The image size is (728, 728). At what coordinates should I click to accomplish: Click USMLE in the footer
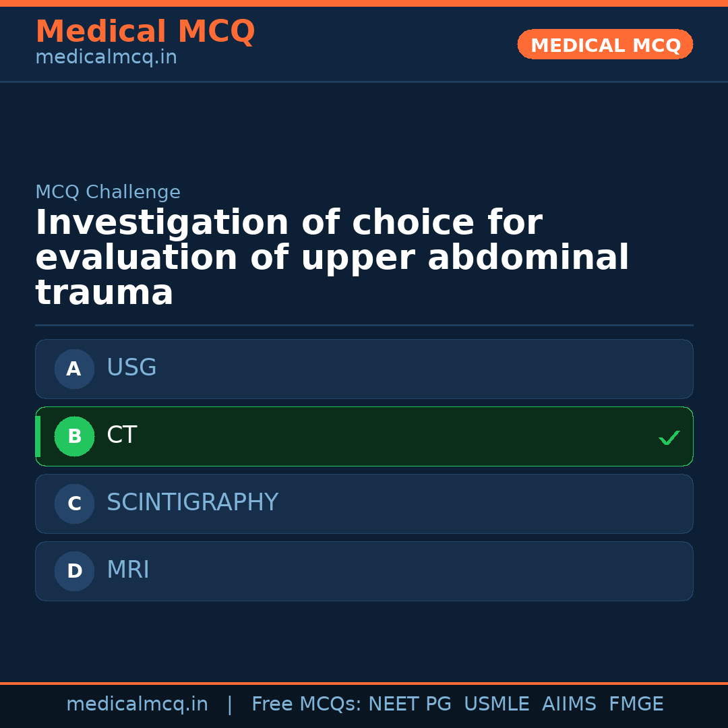(496, 704)
